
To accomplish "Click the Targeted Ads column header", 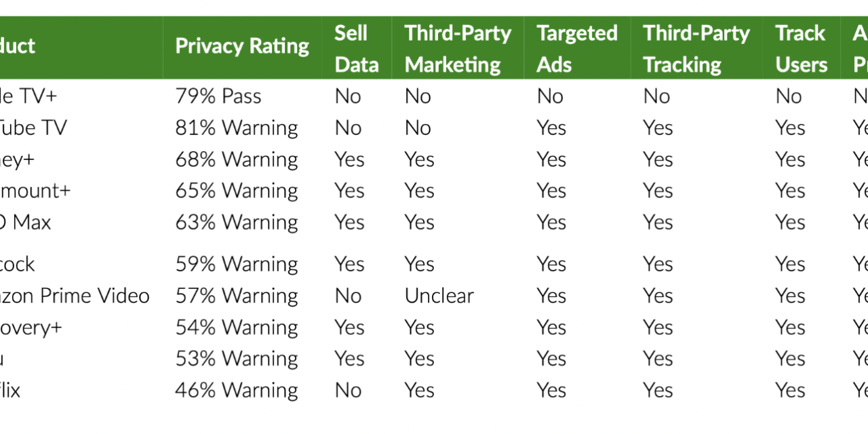I will pyautogui.click(x=577, y=49).
